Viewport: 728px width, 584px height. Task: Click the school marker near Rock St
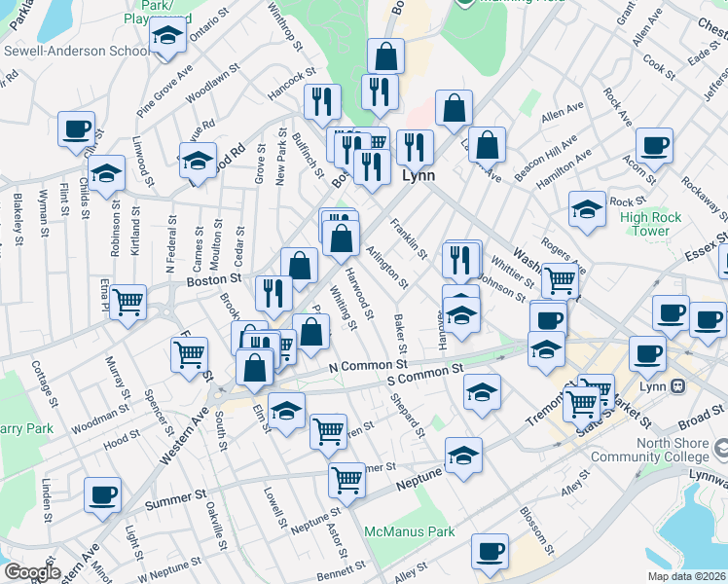(587, 212)
